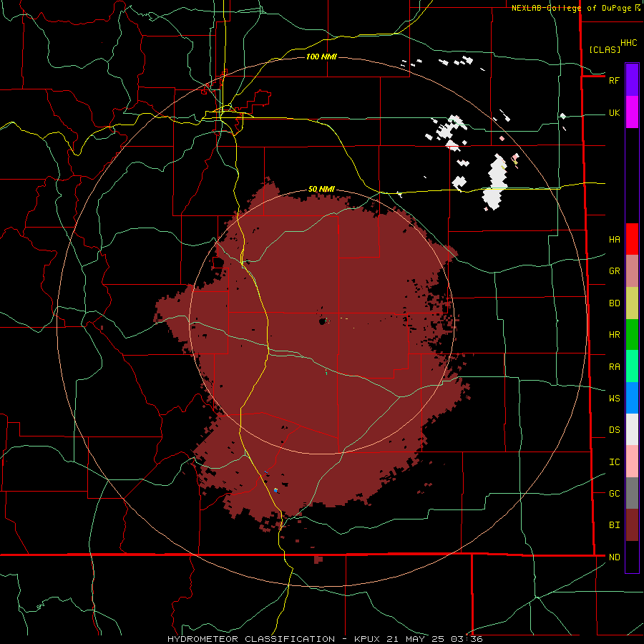Click the HHC product label
644x644 pixels.
[x=628, y=43]
